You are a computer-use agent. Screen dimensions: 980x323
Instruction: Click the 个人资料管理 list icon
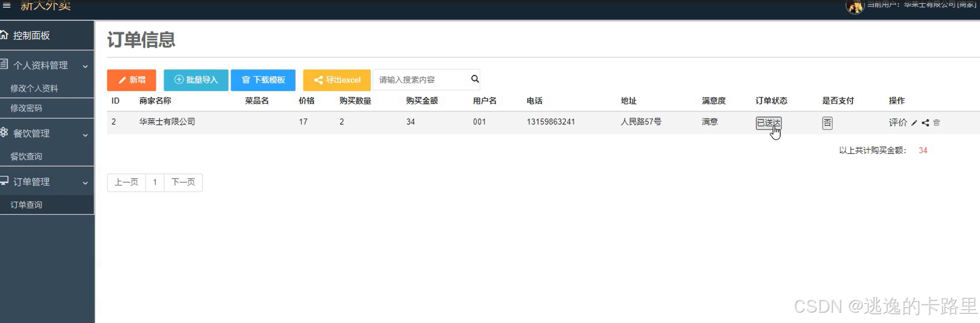4,64
